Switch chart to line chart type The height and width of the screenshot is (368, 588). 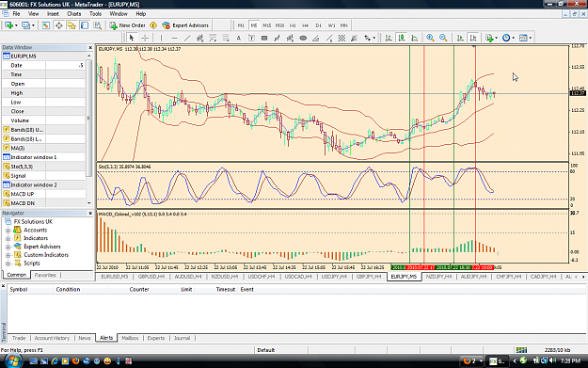coord(414,38)
